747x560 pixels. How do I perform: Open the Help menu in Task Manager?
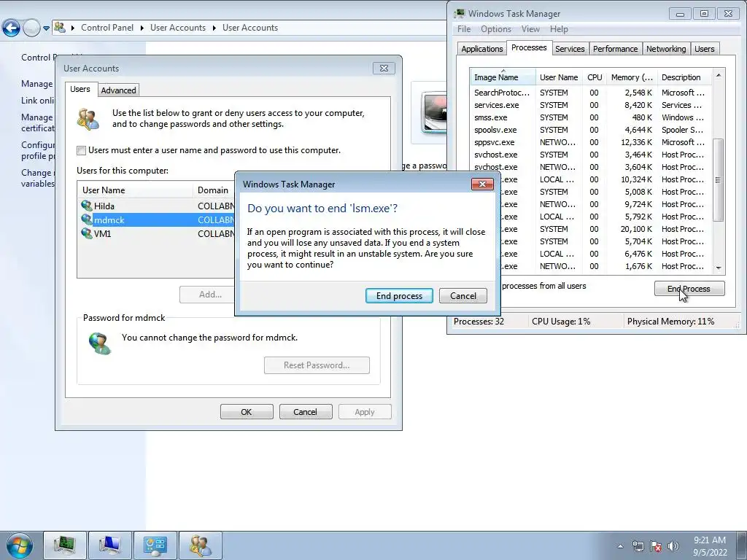pyautogui.click(x=559, y=29)
